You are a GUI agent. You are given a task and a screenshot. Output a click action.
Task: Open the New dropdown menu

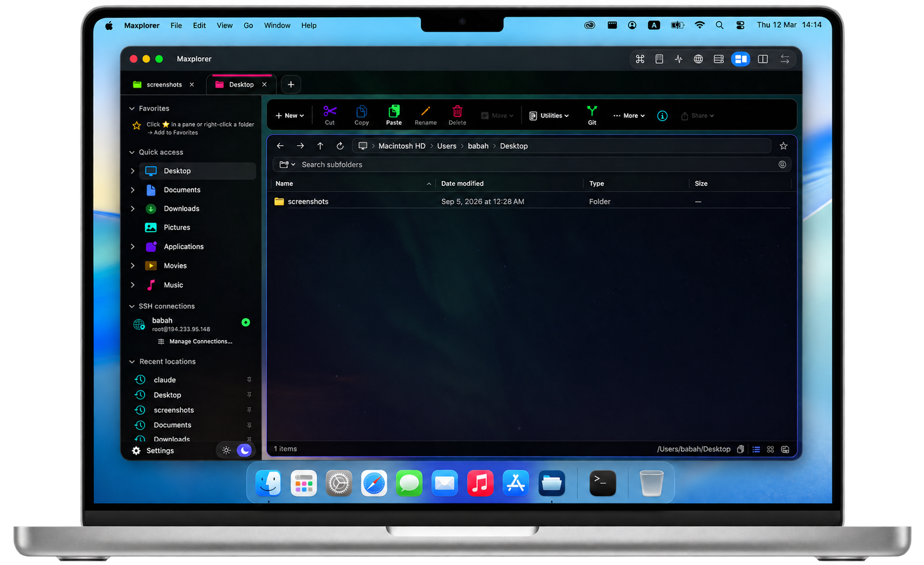coord(290,116)
